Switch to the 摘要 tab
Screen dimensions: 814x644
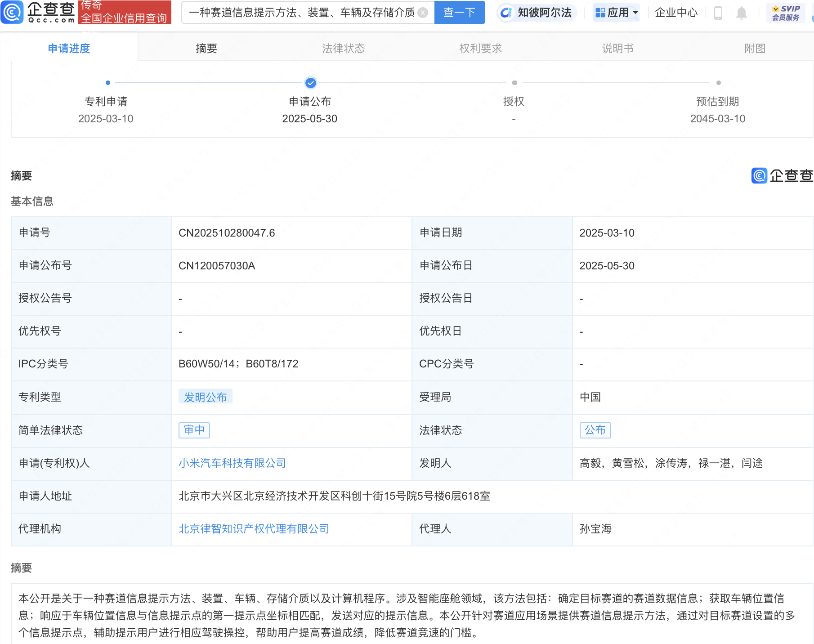206,48
